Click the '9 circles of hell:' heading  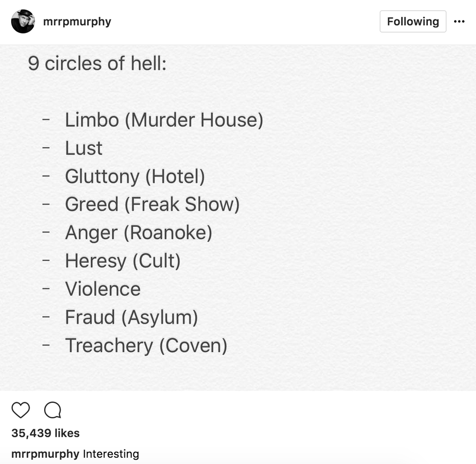(x=97, y=64)
